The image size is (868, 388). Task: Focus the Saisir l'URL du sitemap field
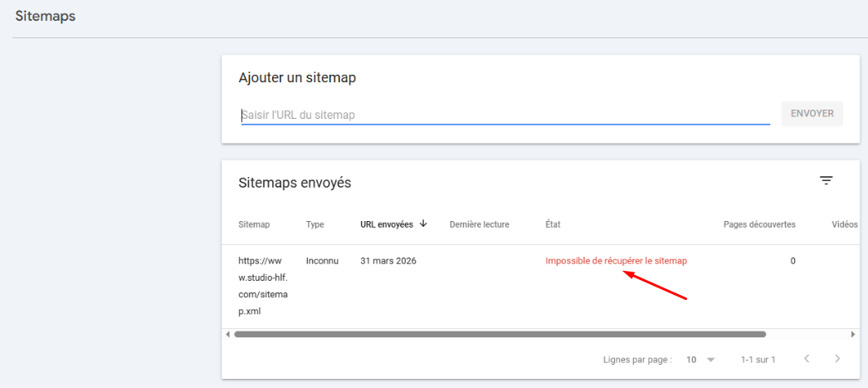tap(505, 115)
